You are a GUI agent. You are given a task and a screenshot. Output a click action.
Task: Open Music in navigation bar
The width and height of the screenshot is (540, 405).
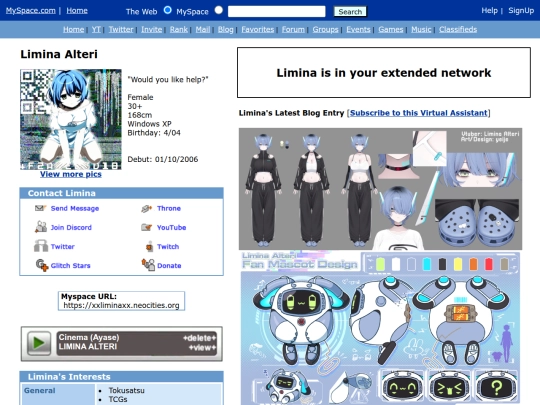(421, 29)
